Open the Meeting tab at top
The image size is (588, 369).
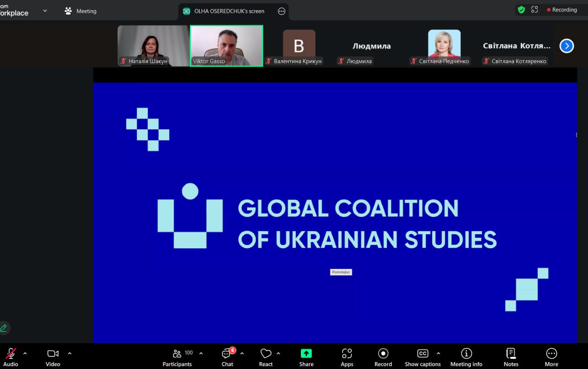81,11
